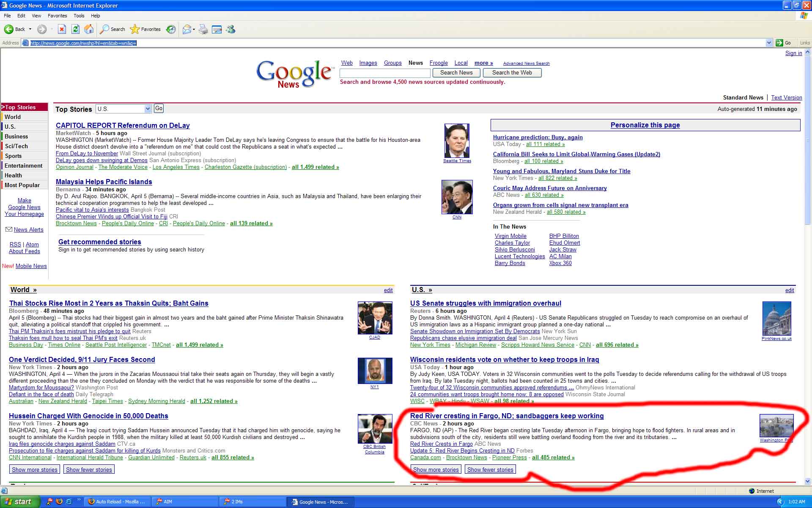Open the Tools menu

click(x=79, y=16)
